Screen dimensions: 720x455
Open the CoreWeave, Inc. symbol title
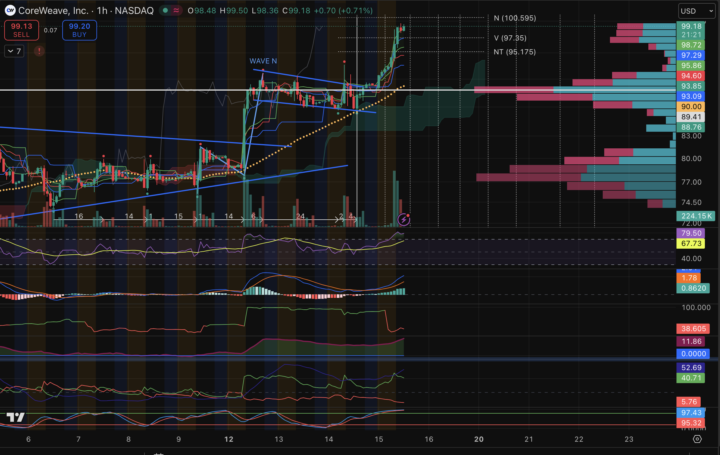tap(53, 10)
